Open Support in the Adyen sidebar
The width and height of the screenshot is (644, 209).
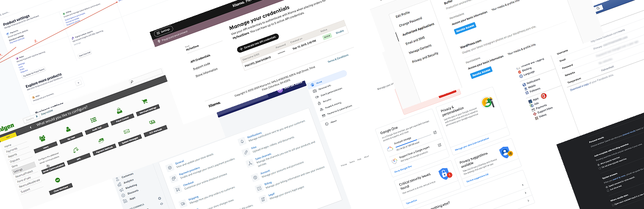point(25,190)
